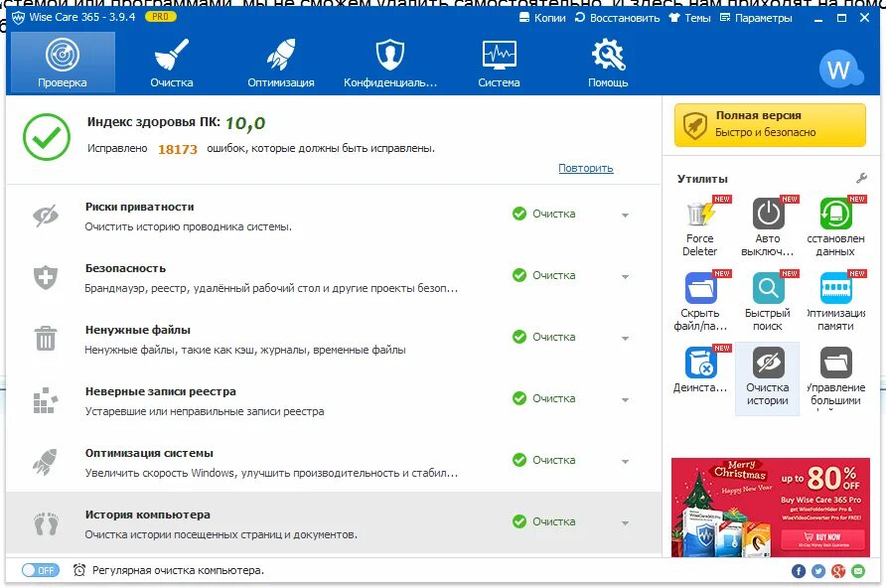Open the Facebook share icon
This screenshot has width=886, height=588.
pyautogui.click(x=799, y=571)
